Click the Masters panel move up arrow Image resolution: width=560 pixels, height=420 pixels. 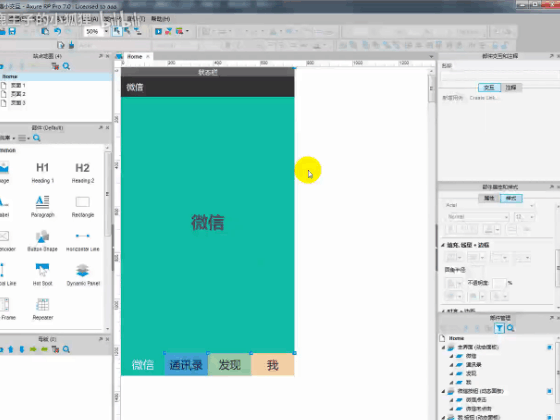click(11, 349)
